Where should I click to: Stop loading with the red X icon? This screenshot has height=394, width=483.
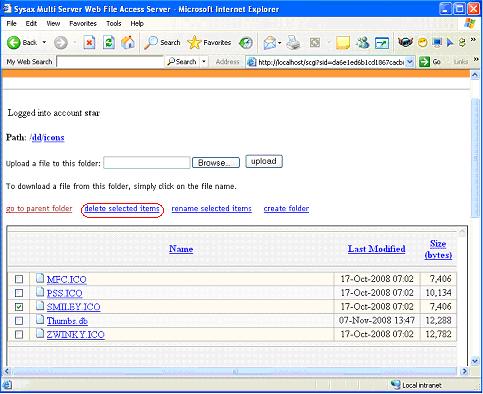[89, 43]
